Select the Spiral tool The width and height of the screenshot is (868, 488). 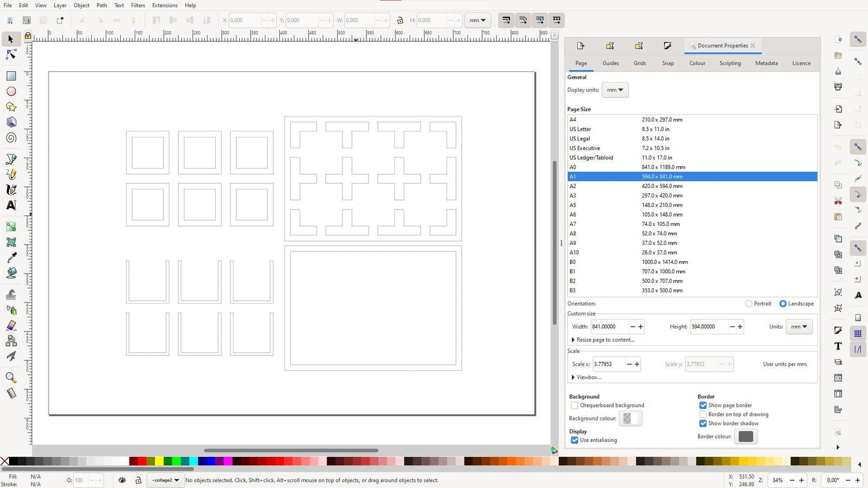[x=11, y=137]
